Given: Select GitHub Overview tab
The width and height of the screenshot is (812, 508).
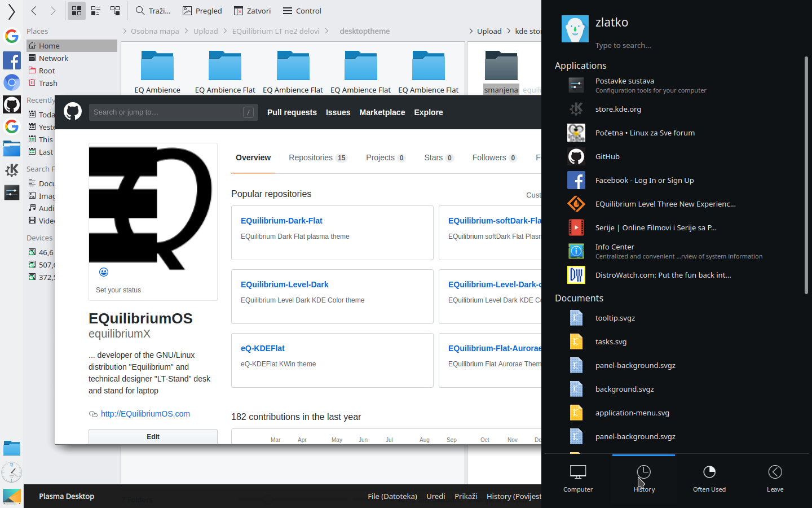Looking at the screenshot, I should tap(253, 158).
